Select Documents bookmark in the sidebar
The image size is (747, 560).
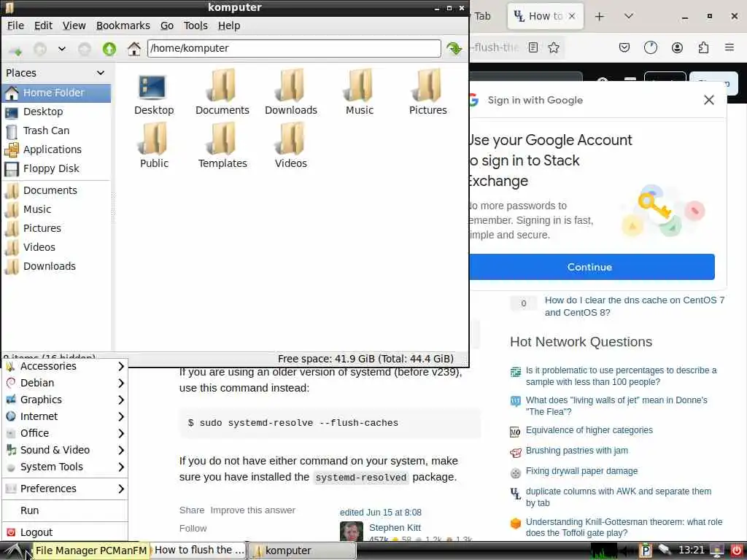coord(56,190)
